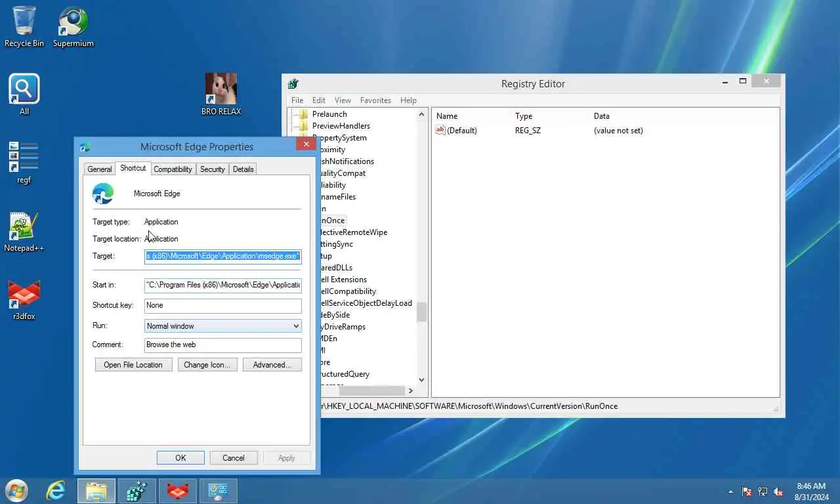This screenshot has height=504, width=840.
Task: Click the Open File Location button
Action: (133, 365)
